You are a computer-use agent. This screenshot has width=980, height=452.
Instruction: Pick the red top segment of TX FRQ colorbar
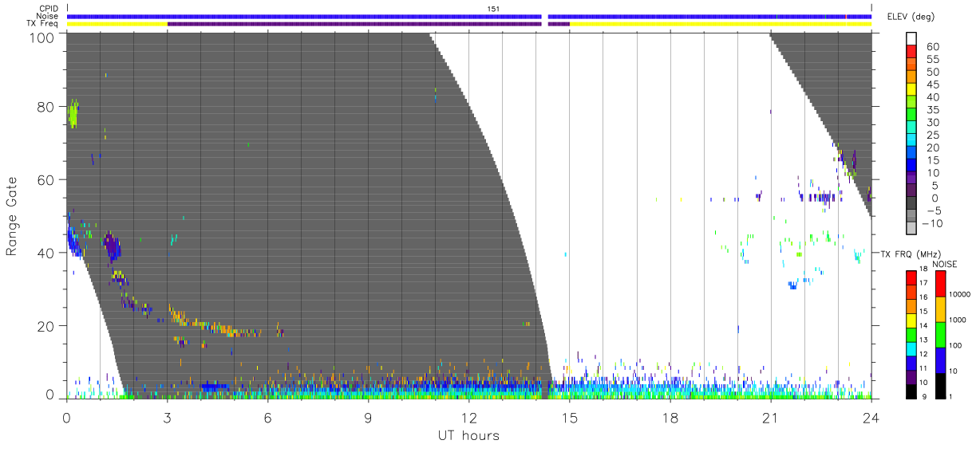point(911,278)
